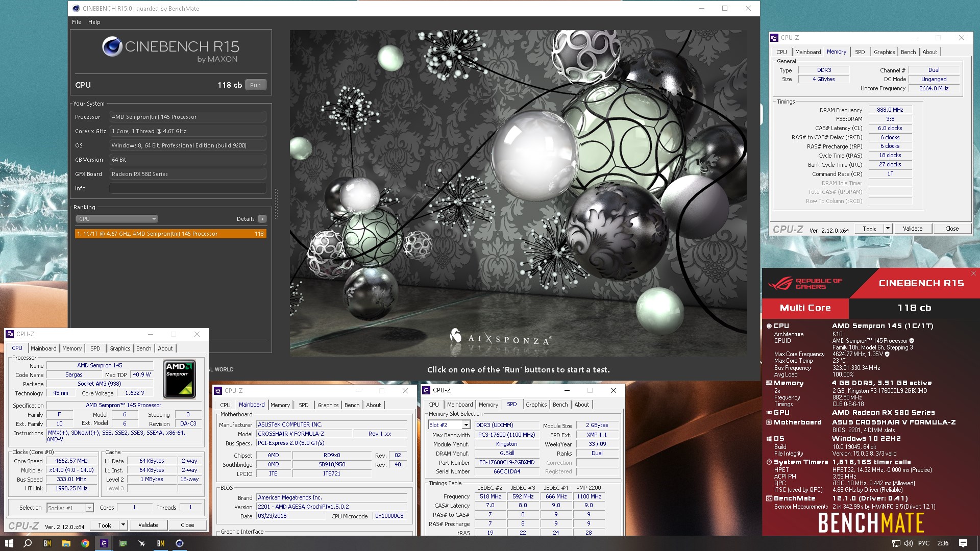This screenshot has width=980, height=551.
Task: Click the GFX Board Radeon RX 580 Series field
Action: (x=187, y=174)
